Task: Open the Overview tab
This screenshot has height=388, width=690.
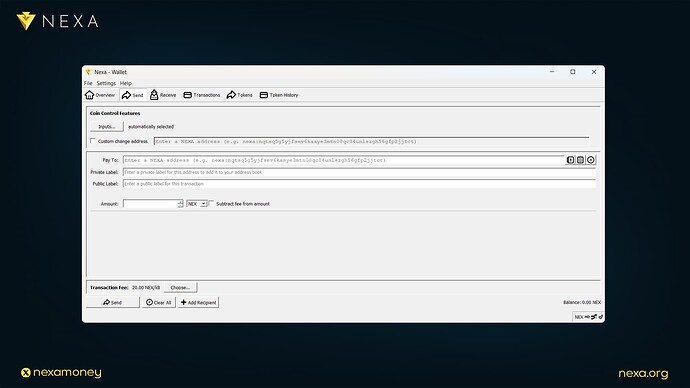Action: [100, 95]
